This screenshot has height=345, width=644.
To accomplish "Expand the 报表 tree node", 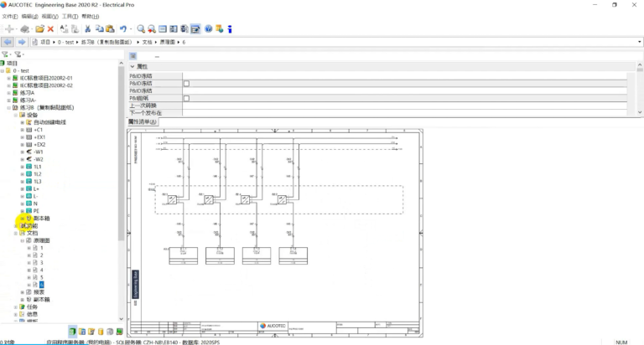I will tap(23, 292).
